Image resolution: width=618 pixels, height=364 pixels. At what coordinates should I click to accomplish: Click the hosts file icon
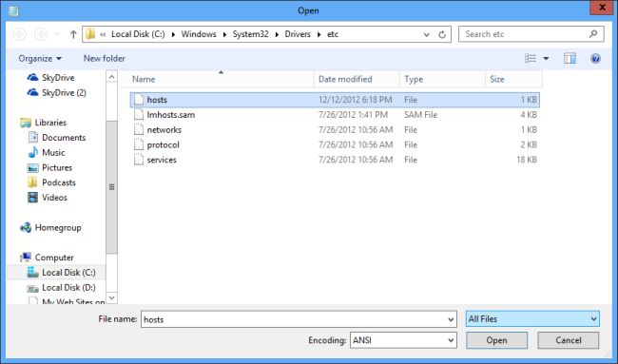pyautogui.click(x=139, y=99)
